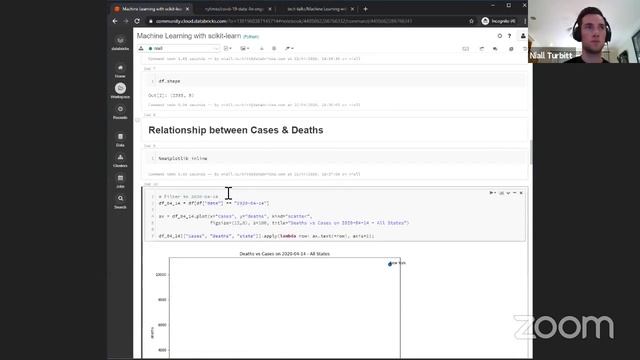Open Search in the sidebar
Screen dimensions: 640x360
tap(120, 201)
